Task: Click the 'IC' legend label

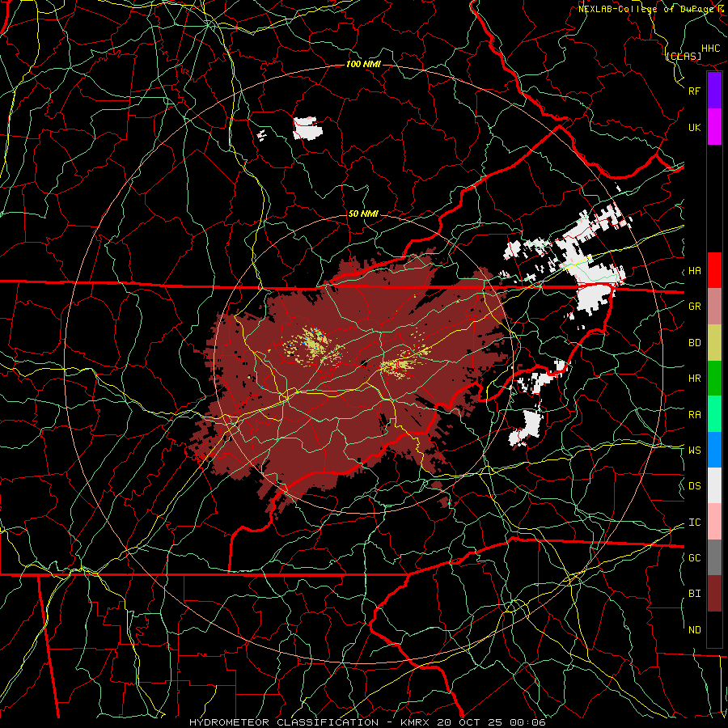Action: (694, 523)
